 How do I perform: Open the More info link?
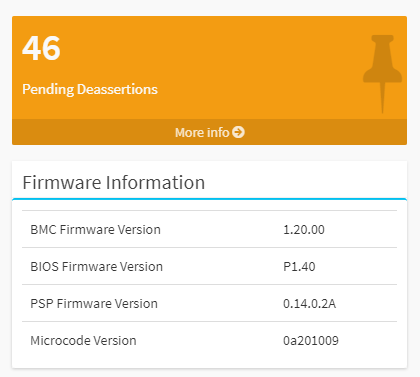(210, 132)
